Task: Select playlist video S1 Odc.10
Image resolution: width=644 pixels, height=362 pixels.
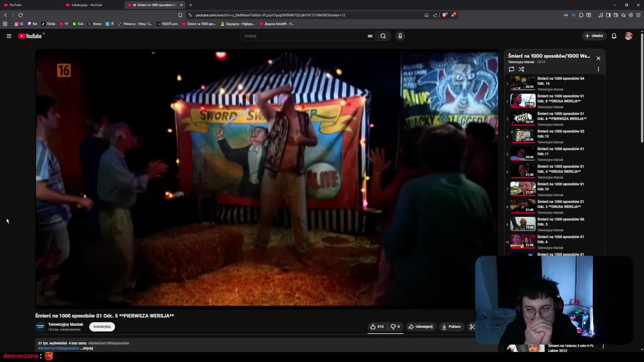Action: pyautogui.click(x=555, y=189)
